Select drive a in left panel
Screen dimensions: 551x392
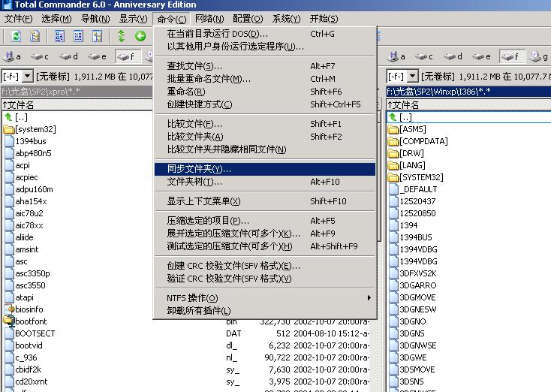[13, 56]
